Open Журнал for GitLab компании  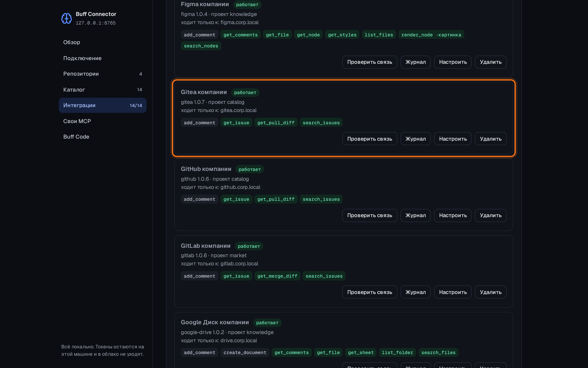(415, 292)
